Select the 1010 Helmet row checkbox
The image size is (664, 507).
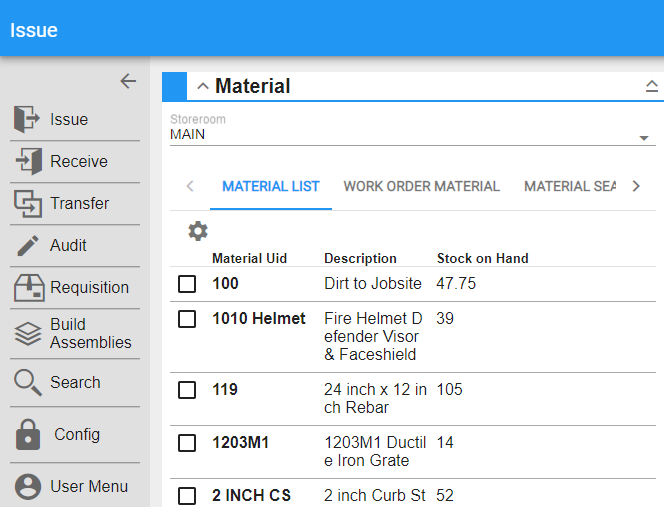coord(187,319)
